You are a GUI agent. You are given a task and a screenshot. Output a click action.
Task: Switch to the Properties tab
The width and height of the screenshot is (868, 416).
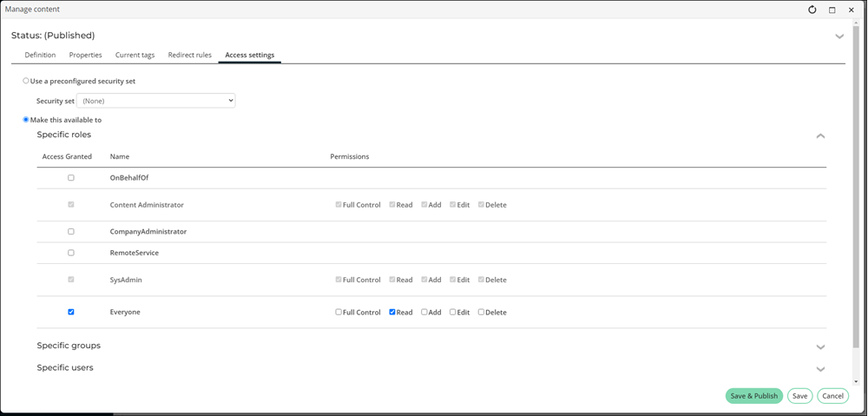[85, 55]
